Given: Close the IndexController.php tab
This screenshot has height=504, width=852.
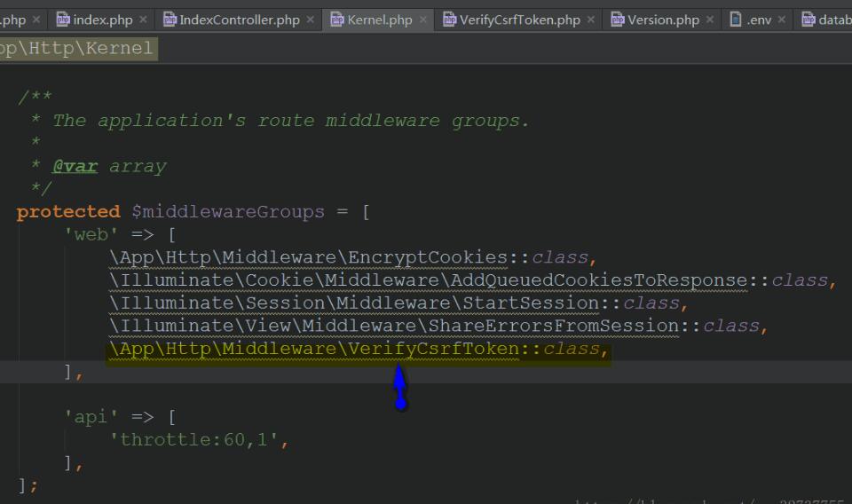Looking at the screenshot, I should (x=311, y=20).
